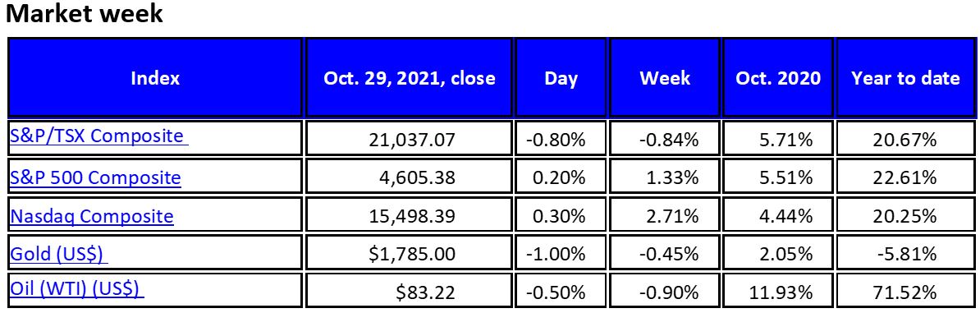Click the Oct. 2020 column header
Viewport: 980px width, 313px height.
coord(778,78)
